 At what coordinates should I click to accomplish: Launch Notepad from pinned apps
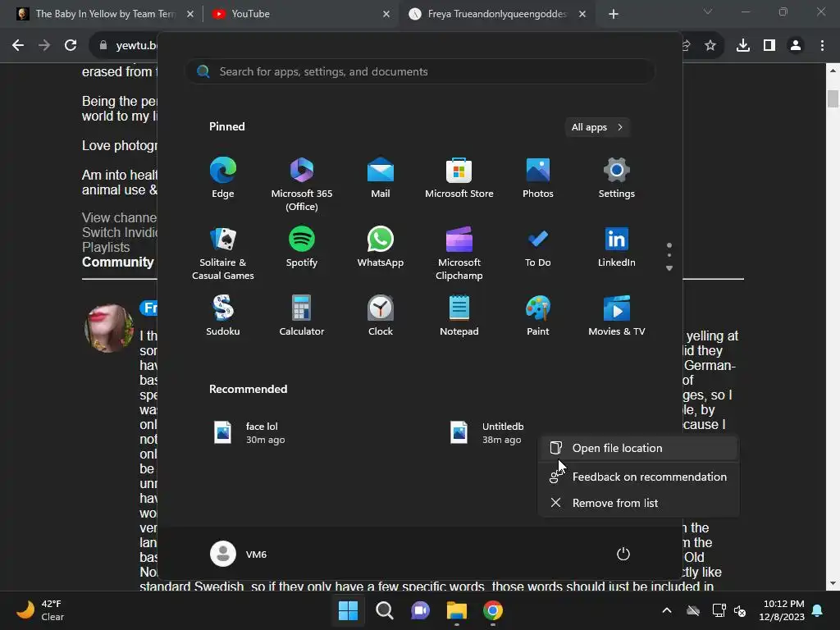(459, 316)
